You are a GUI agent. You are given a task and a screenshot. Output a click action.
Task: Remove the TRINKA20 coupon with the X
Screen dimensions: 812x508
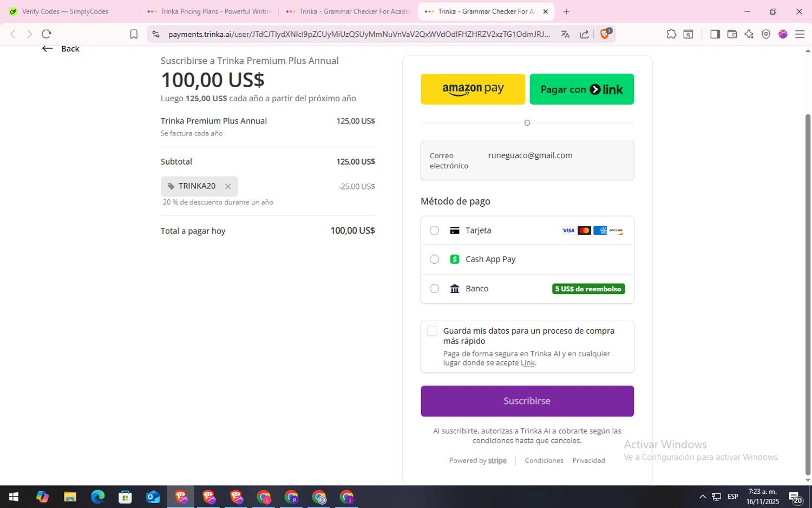(x=228, y=186)
